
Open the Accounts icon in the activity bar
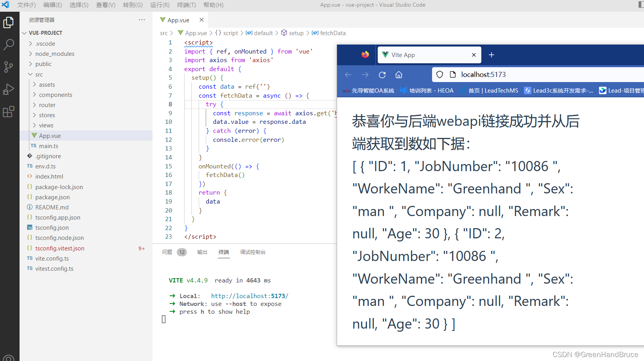(x=9, y=357)
